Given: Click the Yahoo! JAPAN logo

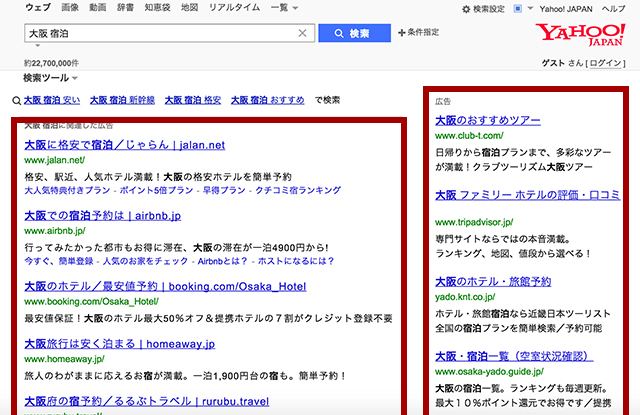Looking at the screenshot, I should tap(580, 34).
